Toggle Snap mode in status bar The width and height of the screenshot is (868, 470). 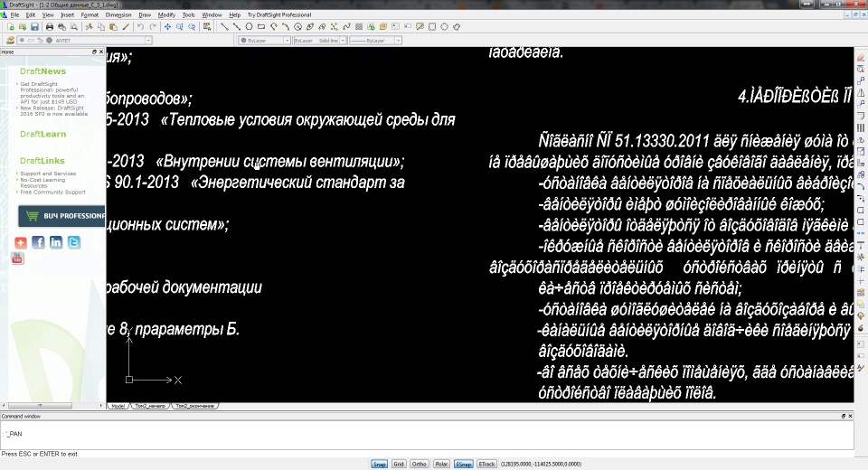[379, 464]
